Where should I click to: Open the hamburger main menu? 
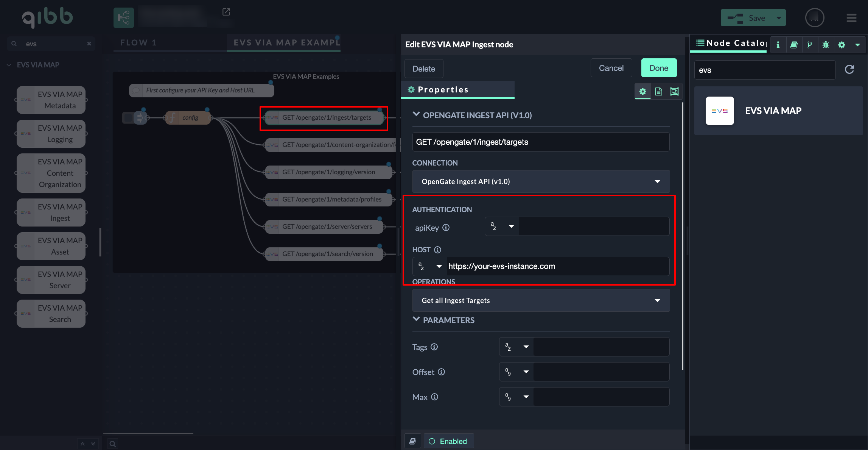(x=851, y=18)
